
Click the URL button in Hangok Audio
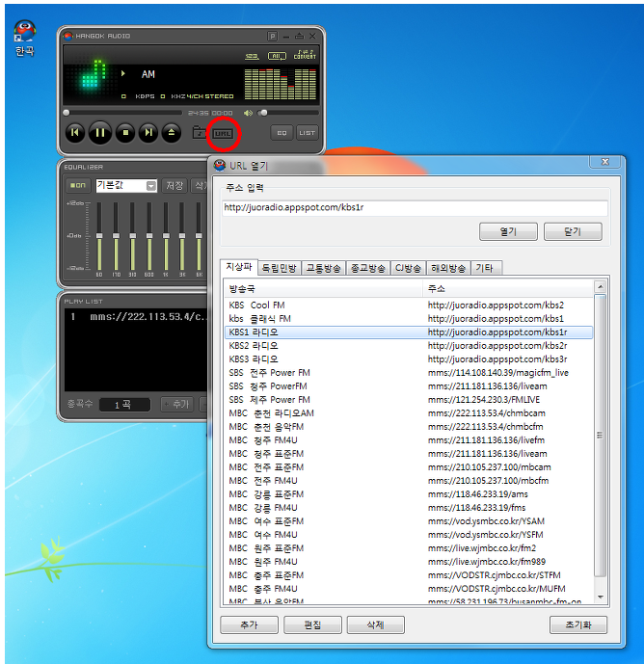pos(223,134)
